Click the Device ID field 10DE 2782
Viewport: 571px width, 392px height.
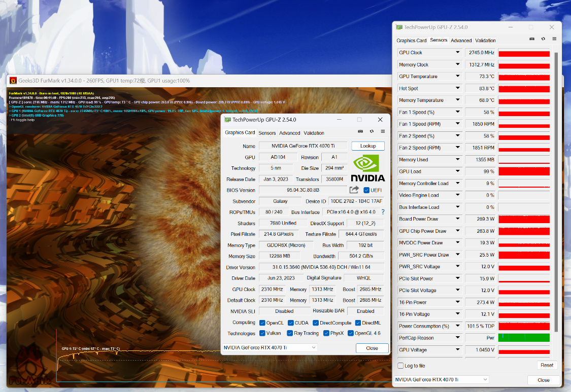click(356, 201)
